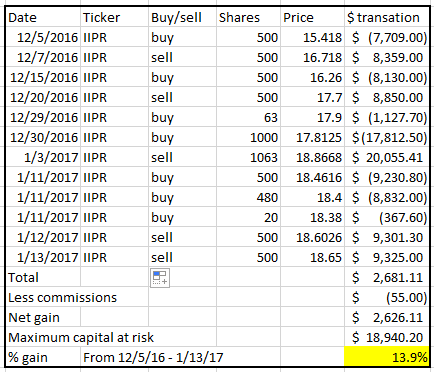This screenshot has height=372, width=434.
Task: Select the Total label cell
Action: pyautogui.click(x=43, y=277)
